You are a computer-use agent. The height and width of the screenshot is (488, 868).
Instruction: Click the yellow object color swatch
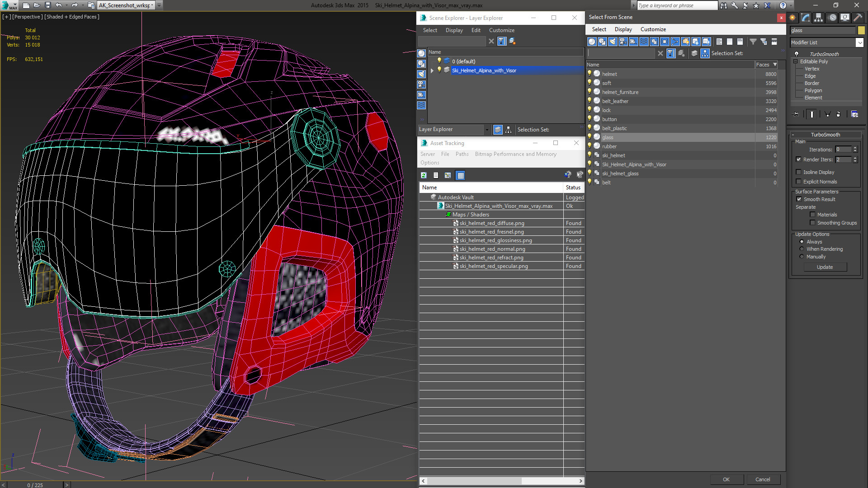pos(861,30)
